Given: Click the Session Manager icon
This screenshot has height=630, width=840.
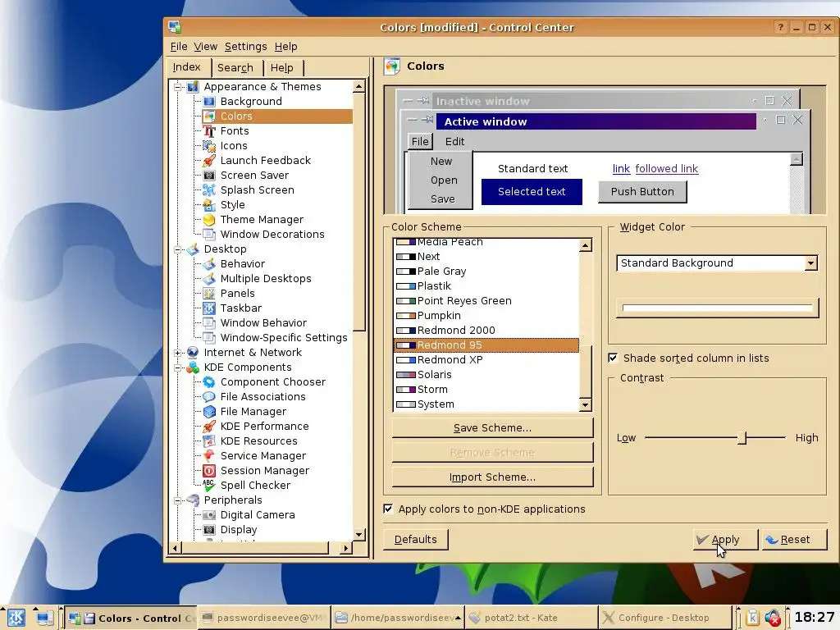Looking at the screenshot, I should pos(209,470).
